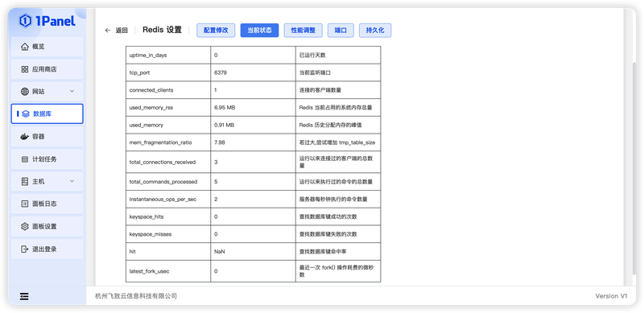Click the 面板日志 log icon

pos(25,204)
